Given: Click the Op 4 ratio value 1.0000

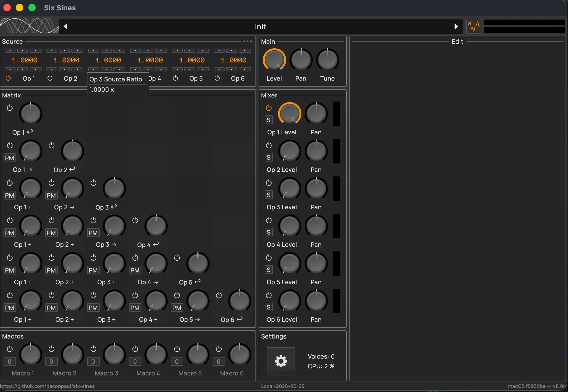Looking at the screenshot, I should [x=150, y=60].
